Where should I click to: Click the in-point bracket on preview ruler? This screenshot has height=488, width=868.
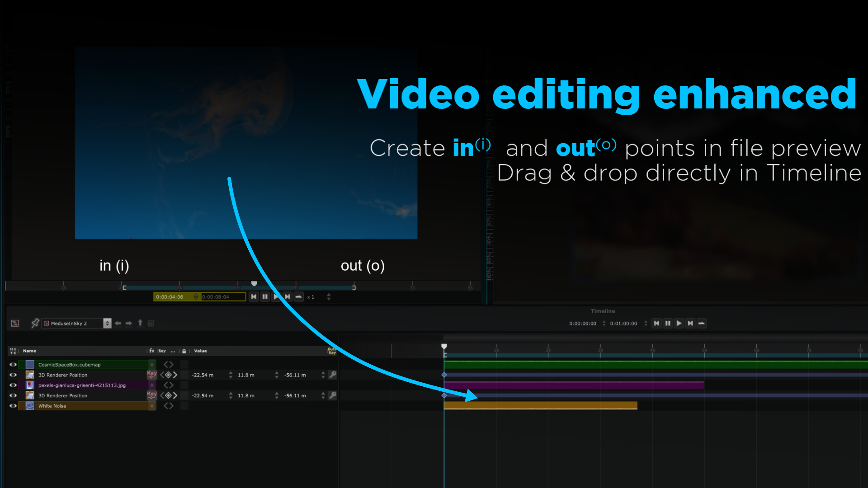tap(124, 288)
